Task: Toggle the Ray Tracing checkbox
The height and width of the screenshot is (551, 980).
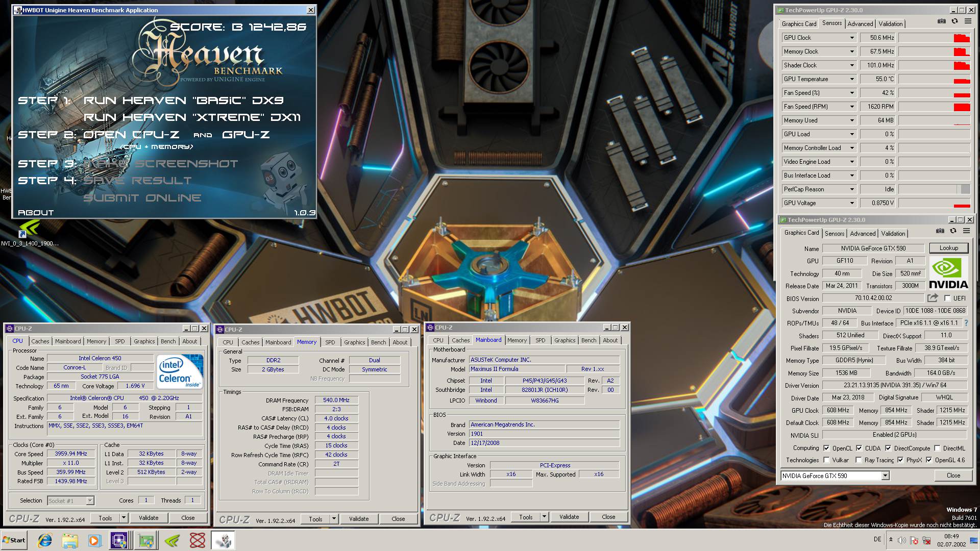Action: click(859, 460)
